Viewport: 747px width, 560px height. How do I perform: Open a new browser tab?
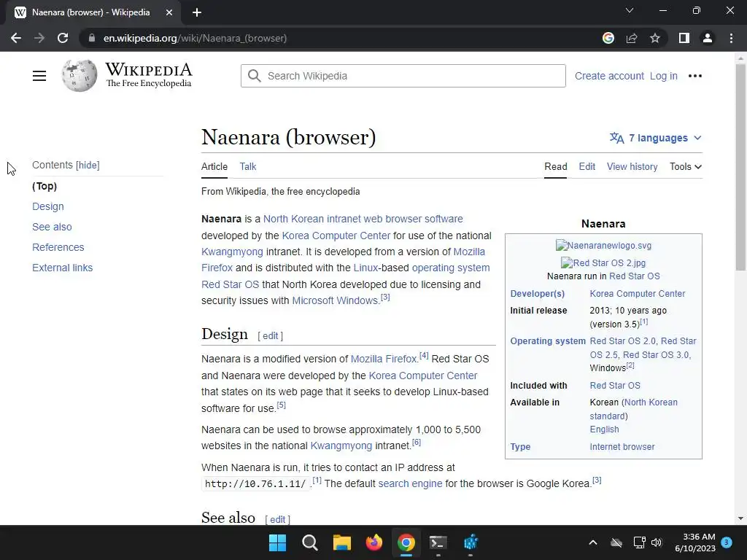pyautogui.click(x=197, y=12)
